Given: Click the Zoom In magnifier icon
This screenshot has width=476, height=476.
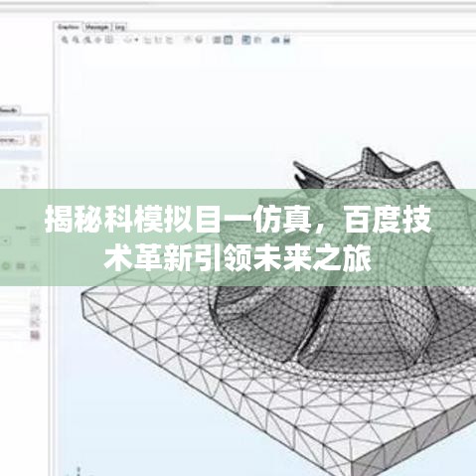Looking at the screenshot, I should 65,40.
